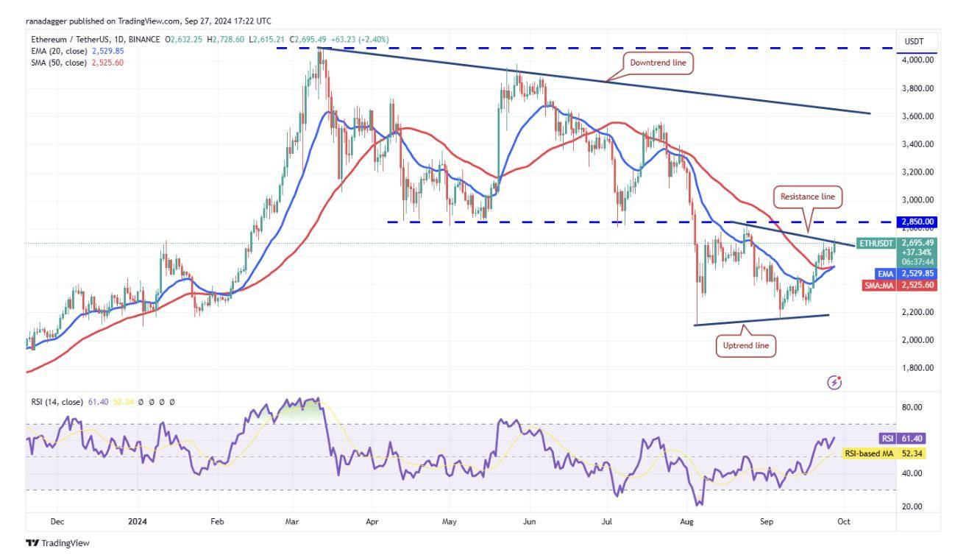This screenshot has height=555, width=980.
Task: Click the RSI more-options circle icon
Action: (x=172, y=402)
